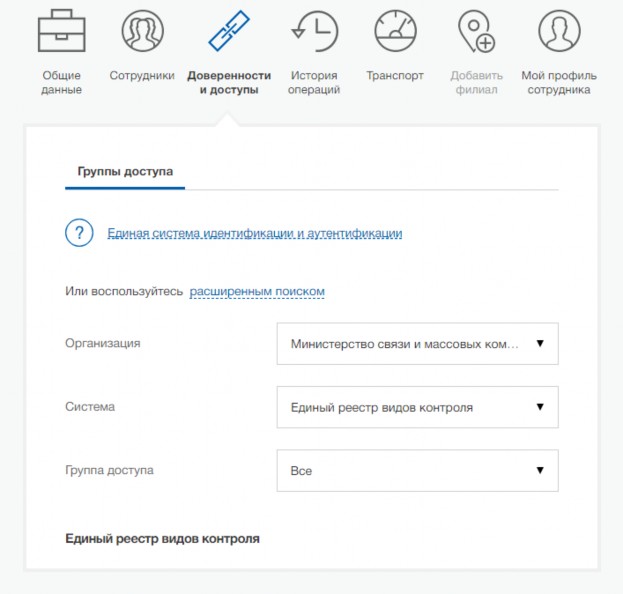Viewport: 623px width, 594px height.
Task: Select the chain link Доверенности icon
Action: [x=229, y=31]
